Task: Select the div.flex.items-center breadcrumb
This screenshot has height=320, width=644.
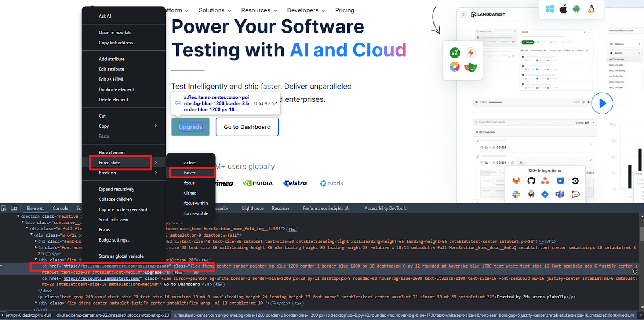Action: click(113, 315)
